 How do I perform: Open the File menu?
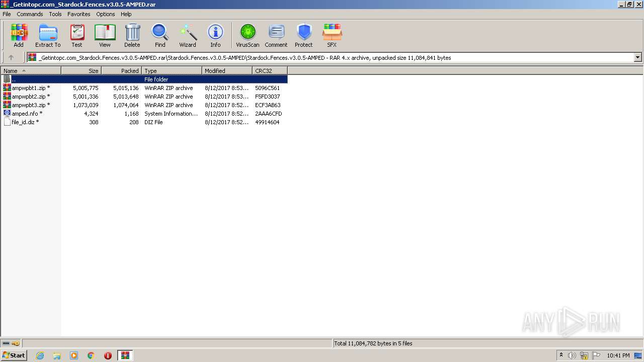point(7,14)
